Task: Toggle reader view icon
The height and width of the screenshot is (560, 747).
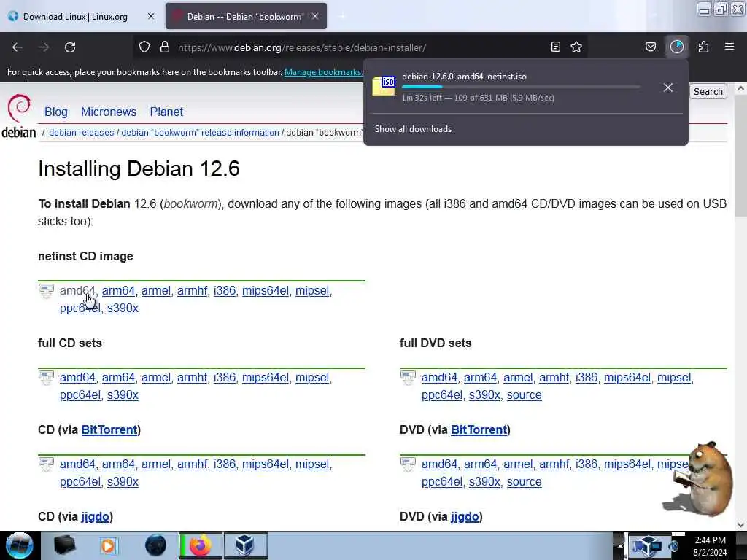Action: (555, 47)
